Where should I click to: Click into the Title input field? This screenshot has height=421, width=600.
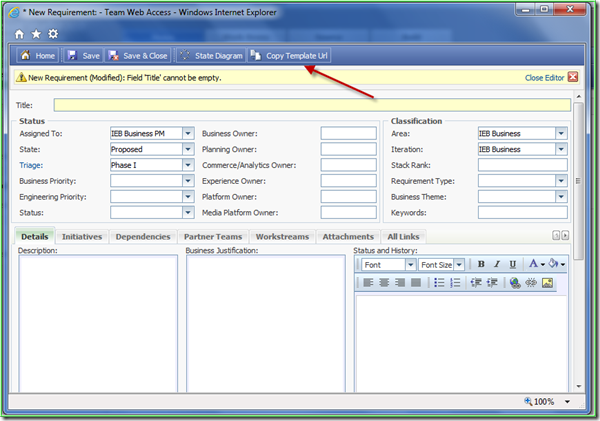click(x=312, y=105)
